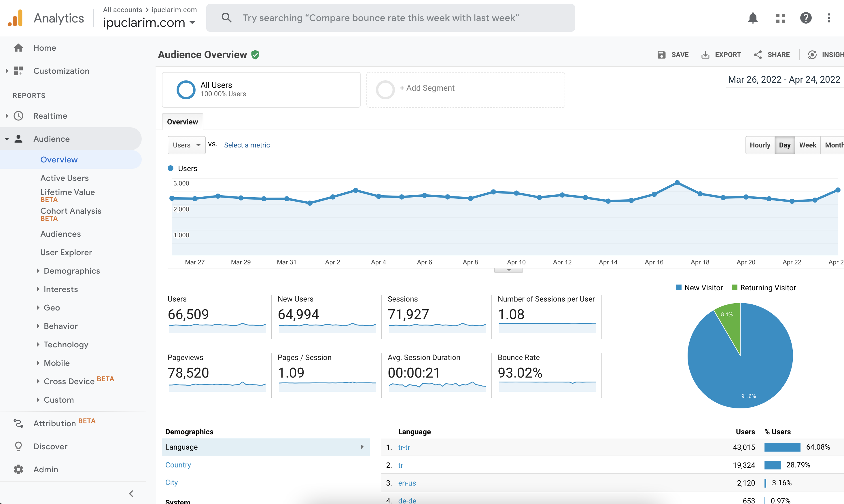The image size is (844, 504).
Task: Open the Admin gear icon
Action: click(18, 469)
